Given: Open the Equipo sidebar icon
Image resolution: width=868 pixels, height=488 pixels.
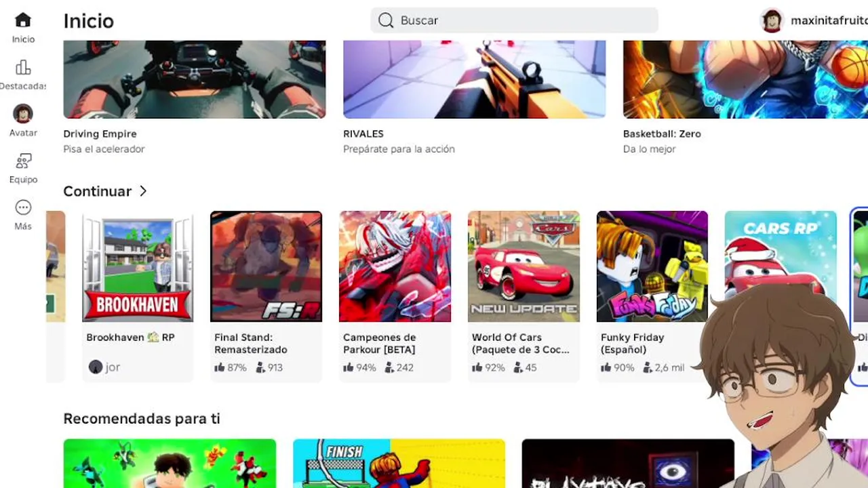Looking at the screenshot, I should point(23,161).
